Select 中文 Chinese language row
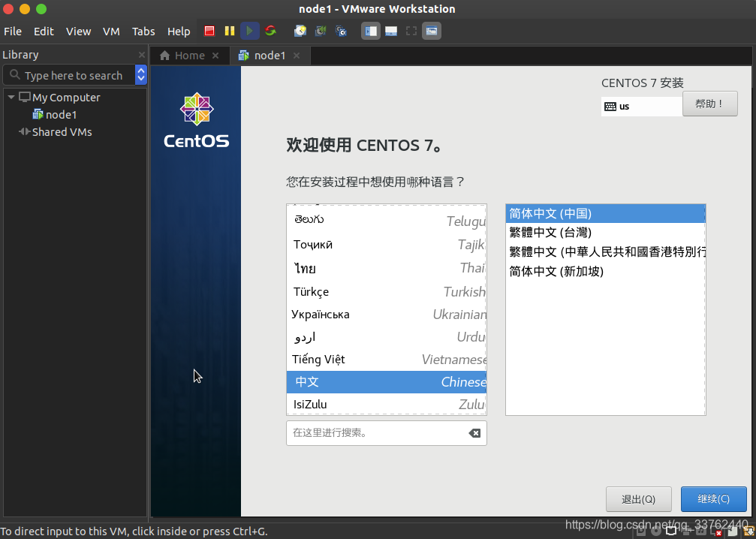Screen dimensions: 756x539 (x=387, y=382)
